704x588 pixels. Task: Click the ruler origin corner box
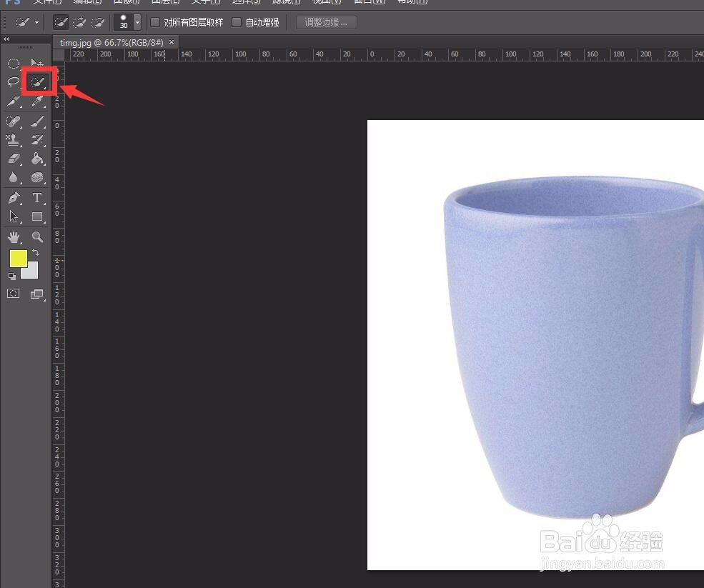pyautogui.click(x=59, y=55)
